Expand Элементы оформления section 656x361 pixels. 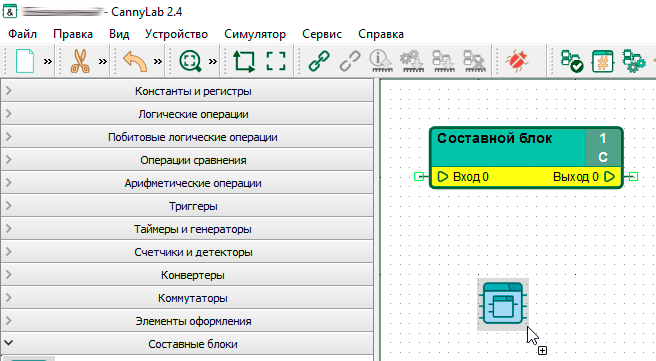click(x=187, y=321)
